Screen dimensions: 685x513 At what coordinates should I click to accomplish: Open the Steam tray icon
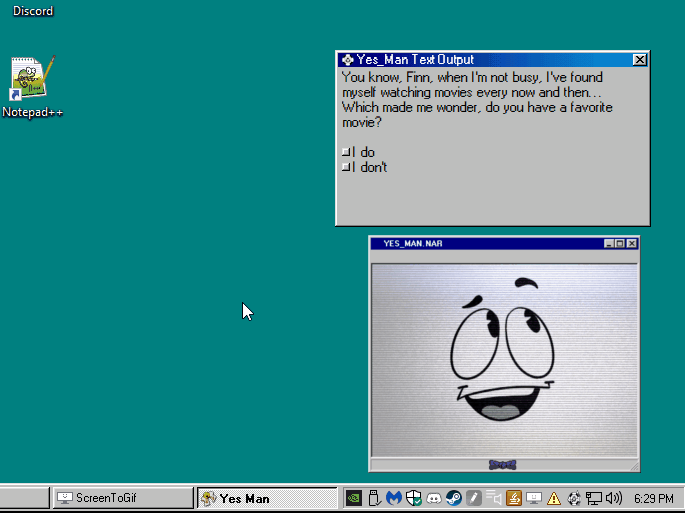click(453, 497)
